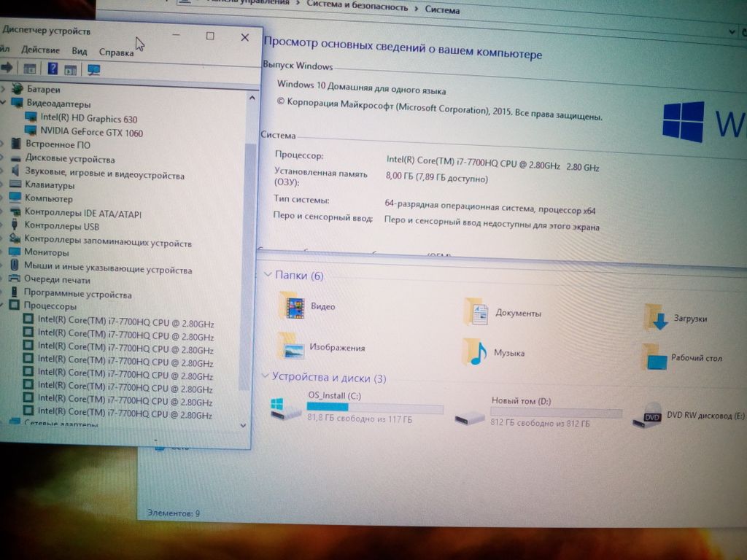
Task: Open the Загрузки folder
Action: coord(657,319)
